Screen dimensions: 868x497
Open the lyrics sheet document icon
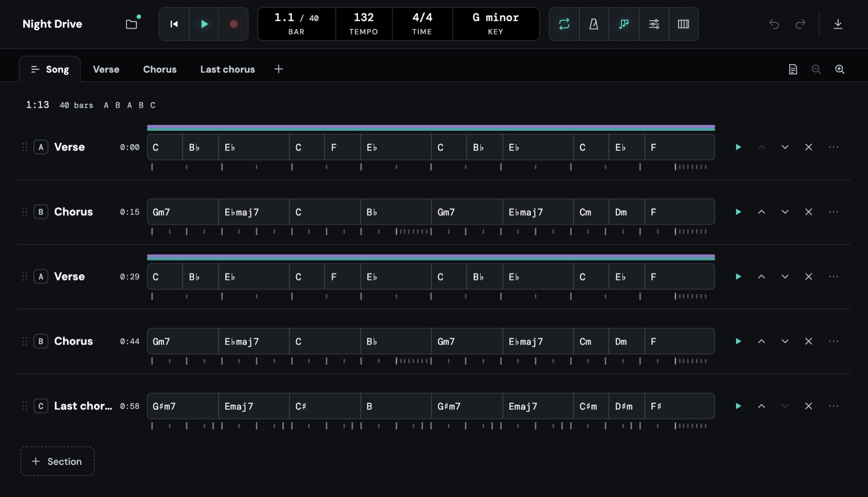[793, 69]
